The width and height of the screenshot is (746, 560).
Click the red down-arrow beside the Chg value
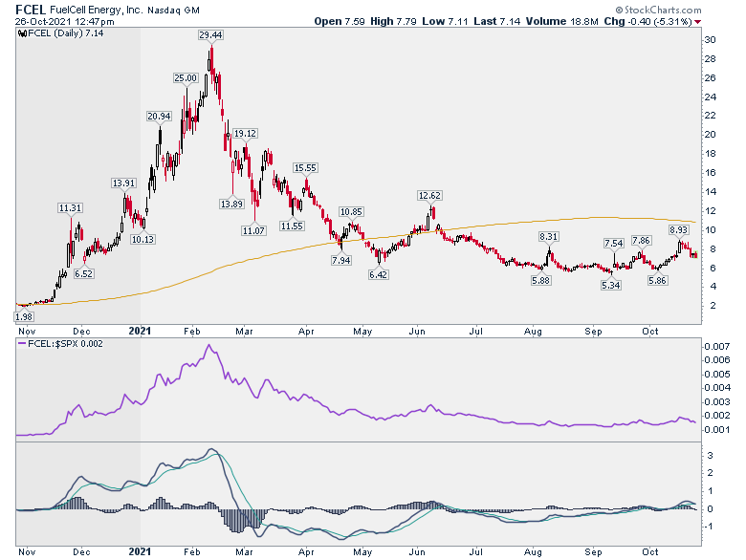tap(697, 22)
